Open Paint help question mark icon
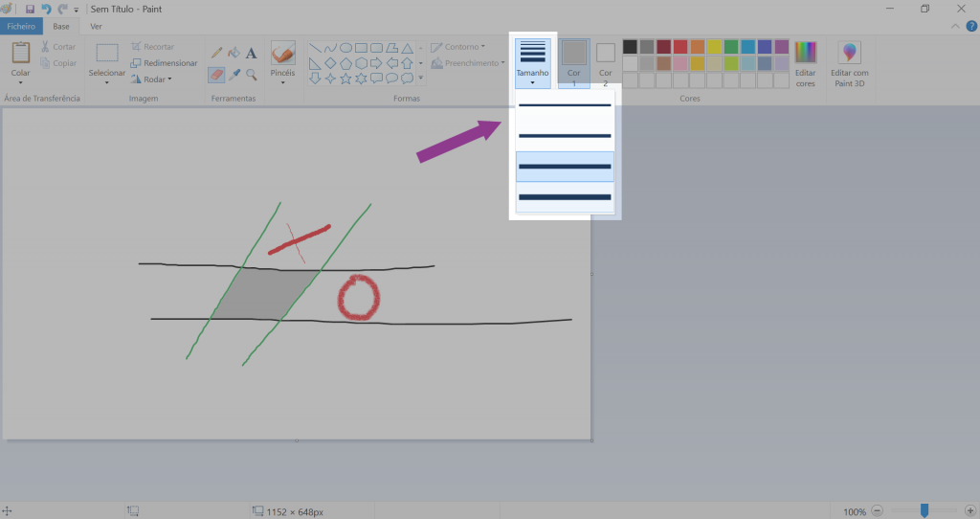 point(971,26)
